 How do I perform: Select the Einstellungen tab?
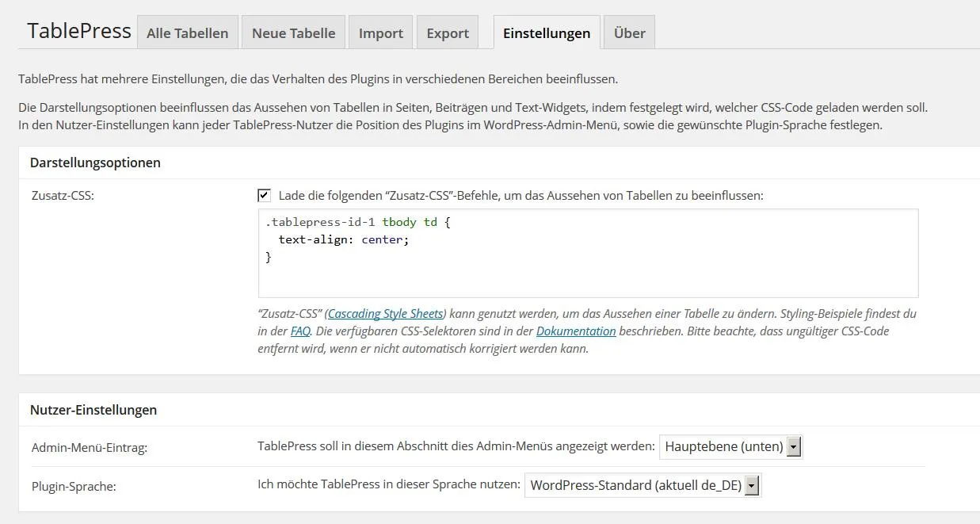(547, 33)
